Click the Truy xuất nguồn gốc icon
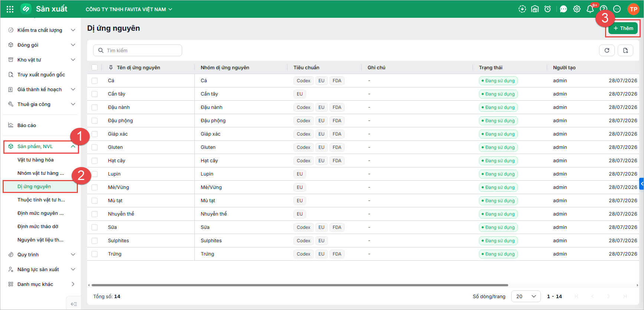 (11, 74)
